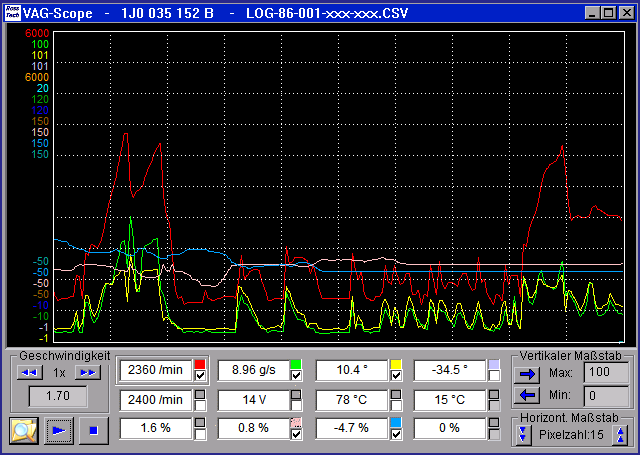Viewport: 640px width, 455px height.
Task: Toggle checkbox for -4.7 % blue trace
Action: (396, 434)
